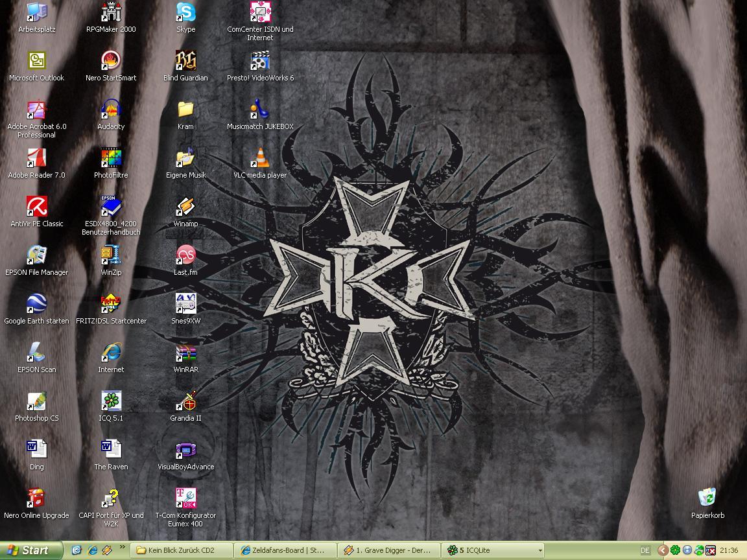This screenshot has height=560, width=747.
Task: Start Winamp from Quick Launch bar
Action: point(108,550)
